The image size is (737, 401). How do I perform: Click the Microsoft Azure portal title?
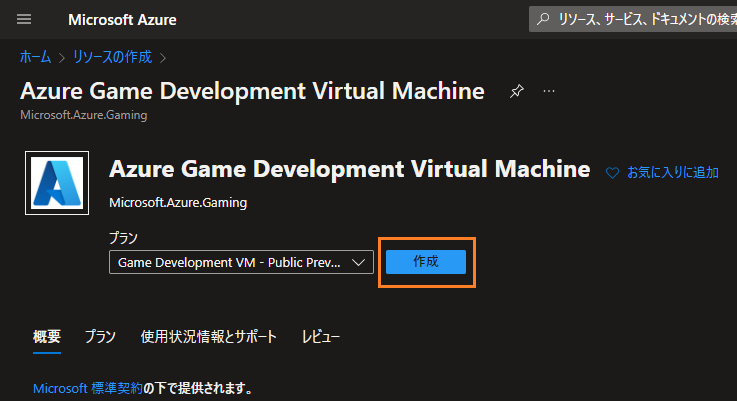[x=122, y=20]
